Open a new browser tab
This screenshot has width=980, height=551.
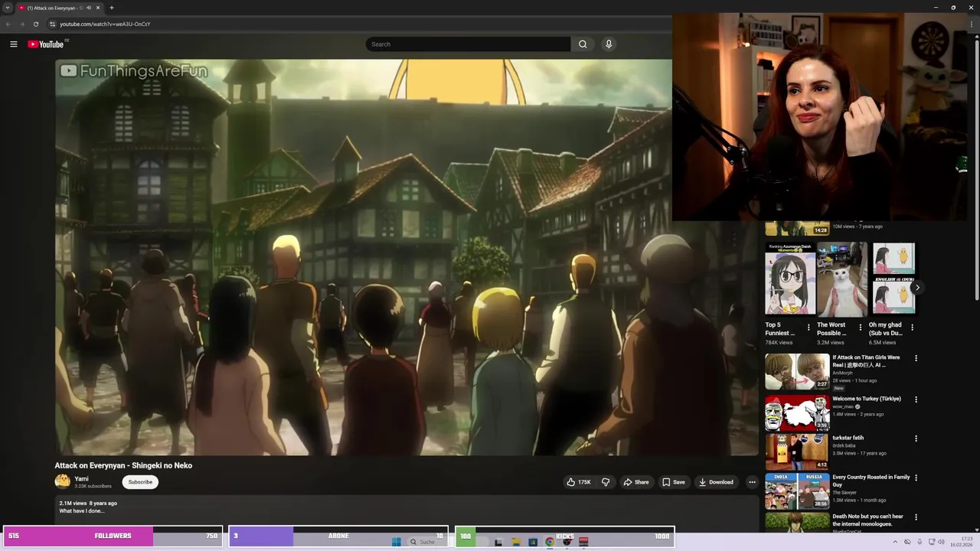pos(112,8)
